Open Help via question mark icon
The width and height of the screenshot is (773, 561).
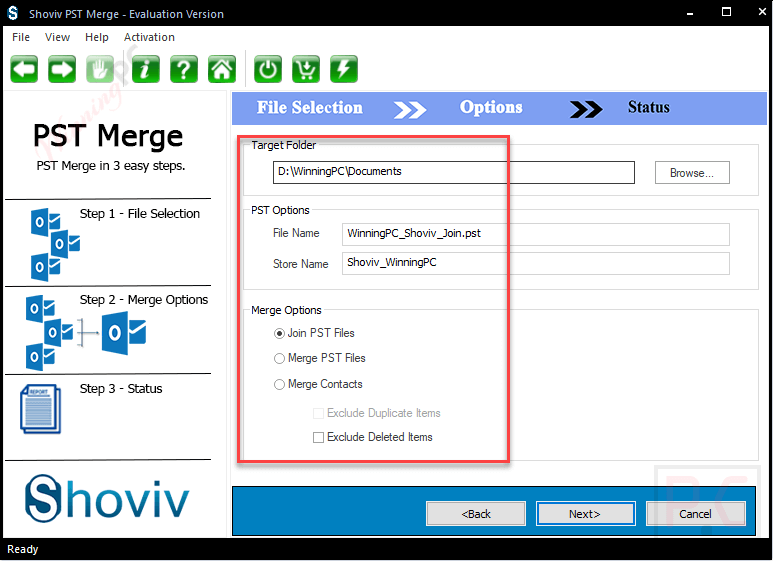coord(183,69)
